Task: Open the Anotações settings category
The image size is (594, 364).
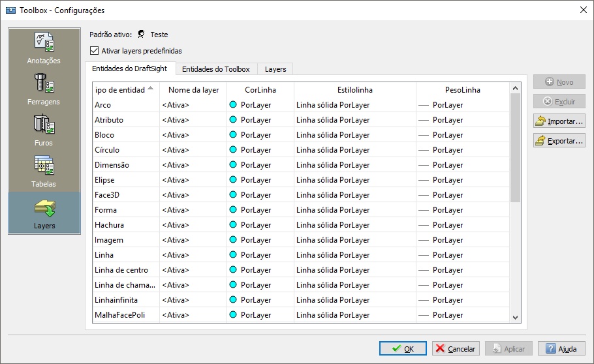Action: coord(44,48)
